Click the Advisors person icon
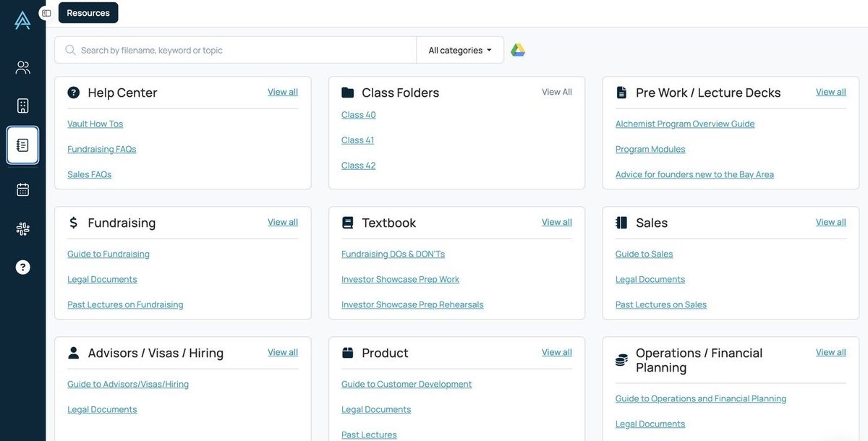The image size is (868, 441). pyautogui.click(x=73, y=353)
